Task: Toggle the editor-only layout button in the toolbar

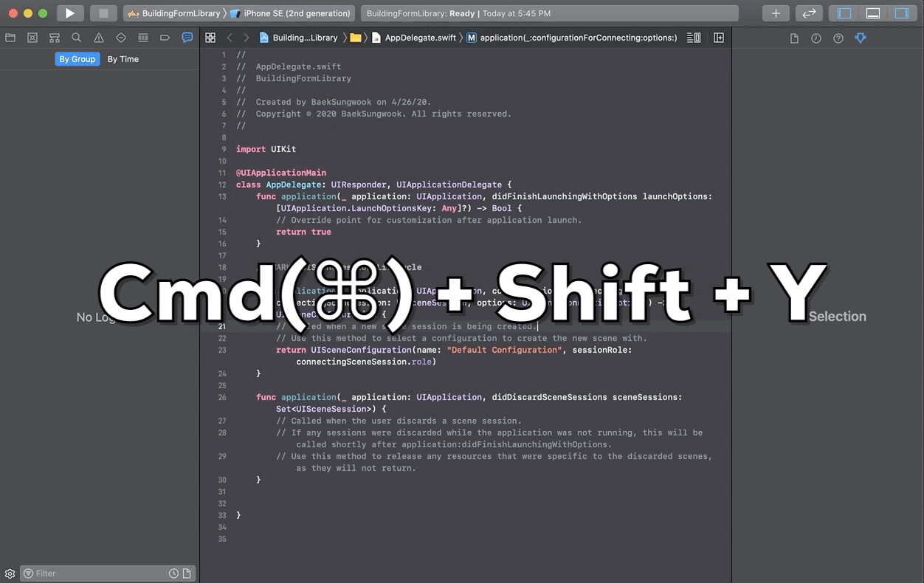Action: pos(873,13)
